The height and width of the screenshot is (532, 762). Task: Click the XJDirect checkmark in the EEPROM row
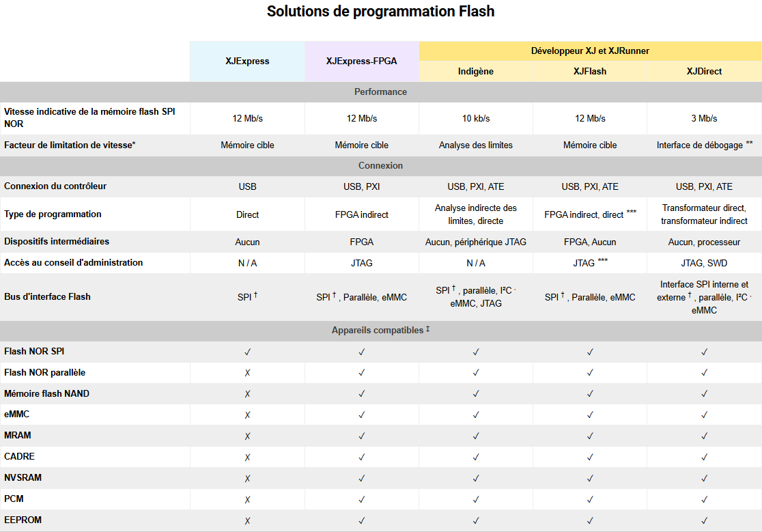tap(704, 521)
